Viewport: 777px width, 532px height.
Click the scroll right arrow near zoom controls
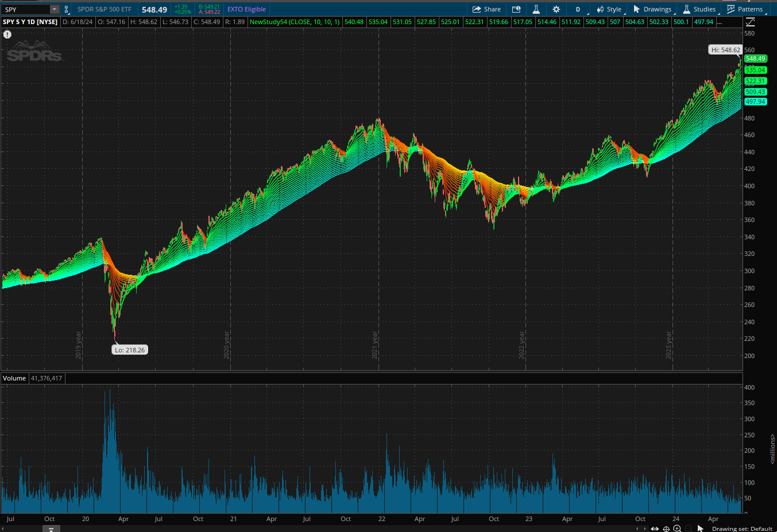point(645,529)
